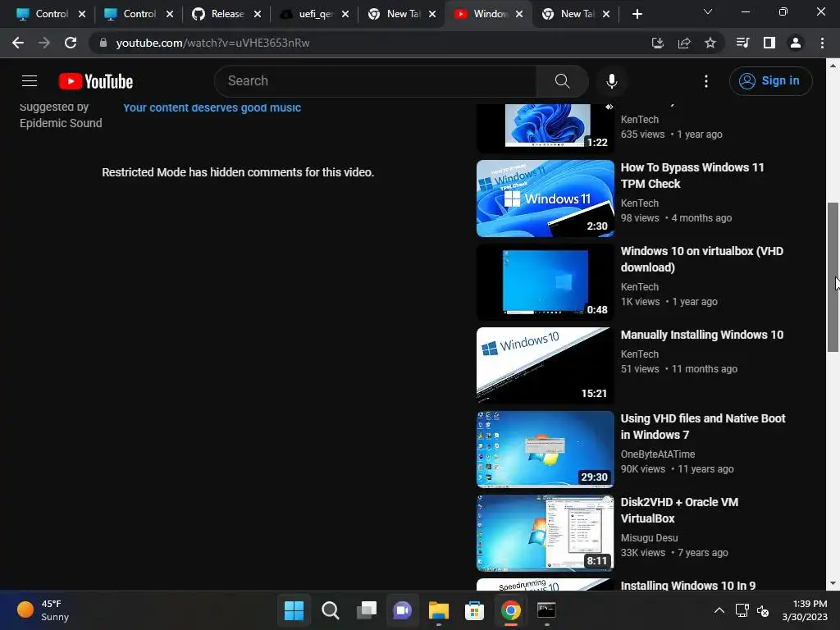Open the Windows Start menu
840x630 pixels.
coord(294,610)
